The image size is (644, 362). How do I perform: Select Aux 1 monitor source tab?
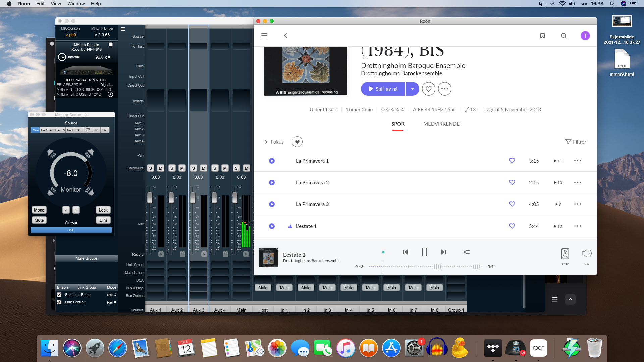(x=44, y=130)
